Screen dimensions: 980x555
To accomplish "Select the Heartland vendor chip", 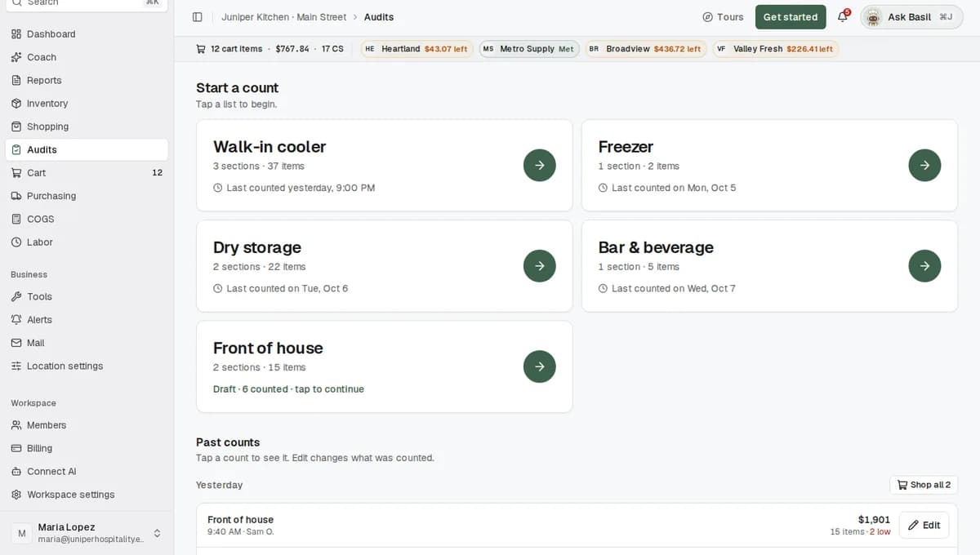I will coord(416,49).
